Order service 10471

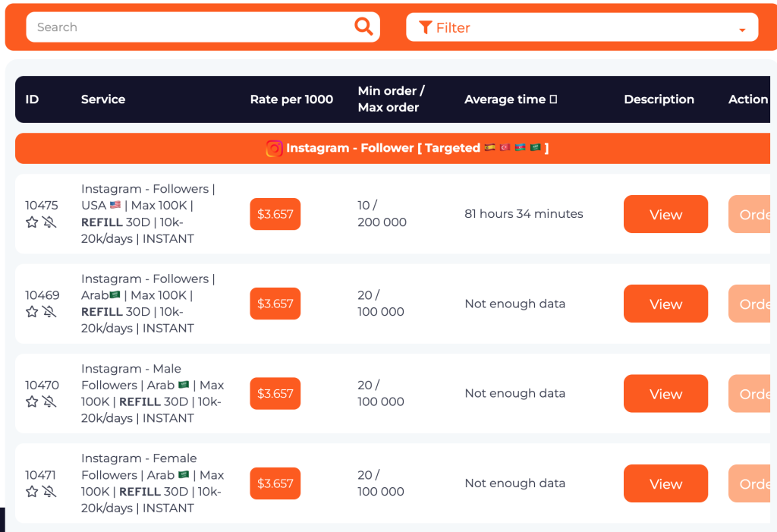click(x=749, y=483)
